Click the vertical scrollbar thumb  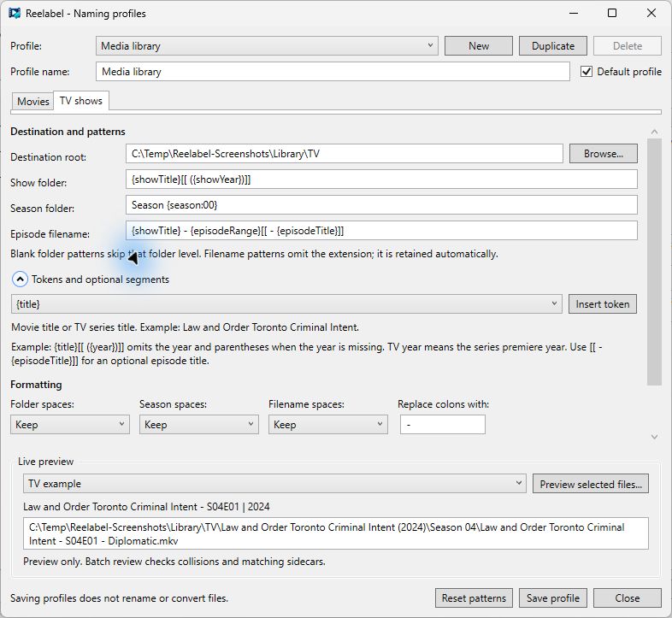coord(654,262)
